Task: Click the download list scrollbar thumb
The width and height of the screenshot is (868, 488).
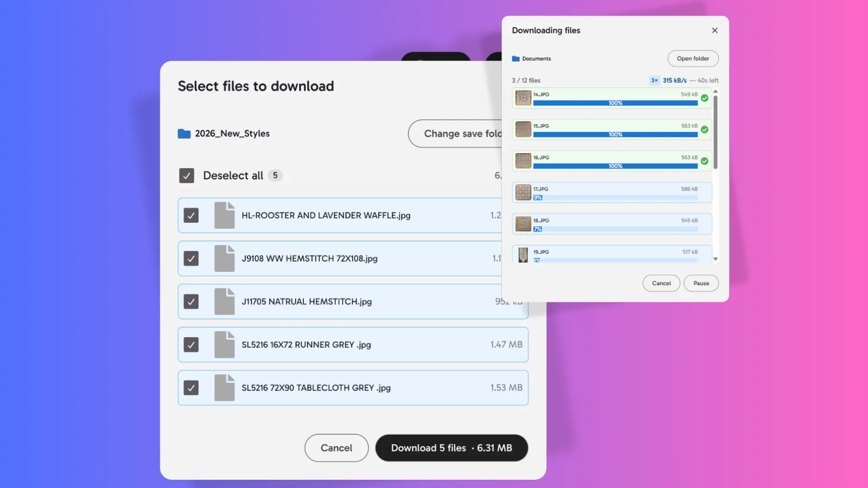Action: [716, 132]
